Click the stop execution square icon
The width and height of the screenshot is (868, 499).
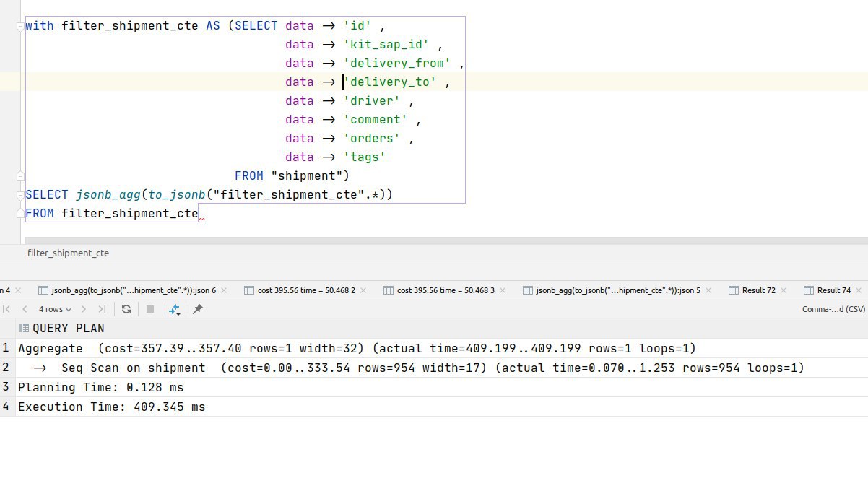pyautogui.click(x=150, y=309)
